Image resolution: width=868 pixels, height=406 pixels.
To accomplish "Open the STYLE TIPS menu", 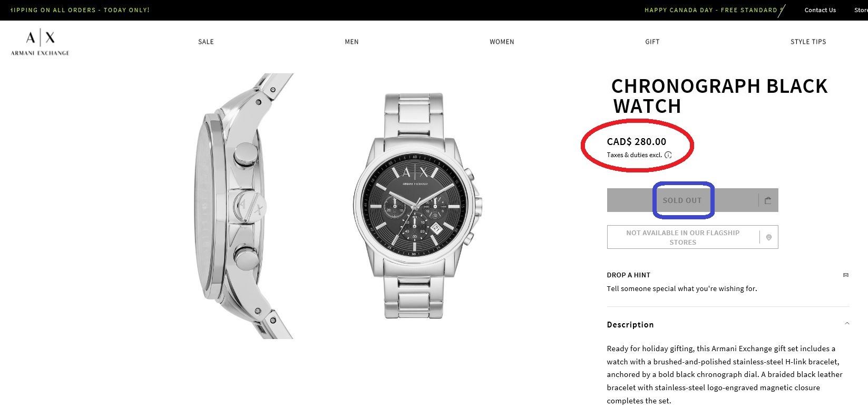I will [808, 42].
